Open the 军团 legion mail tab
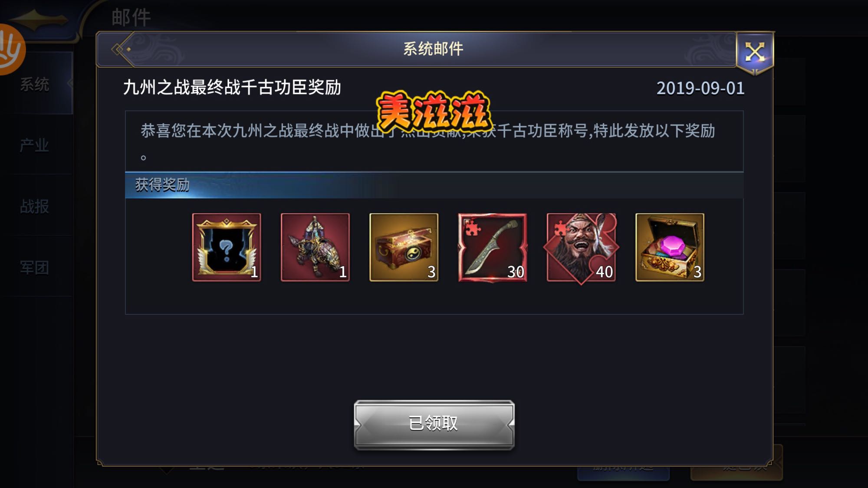Image resolution: width=868 pixels, height=488 pixels. 35,268
